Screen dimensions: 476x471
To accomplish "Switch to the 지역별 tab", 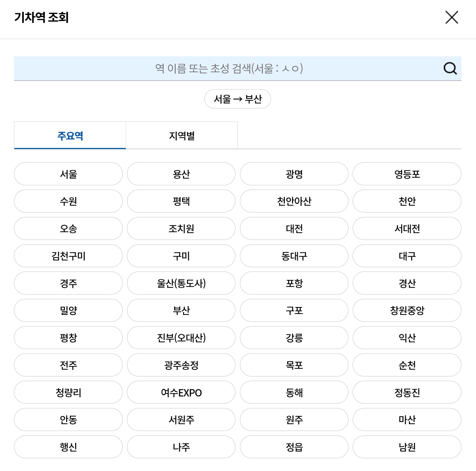I will (x=182, y=136).
